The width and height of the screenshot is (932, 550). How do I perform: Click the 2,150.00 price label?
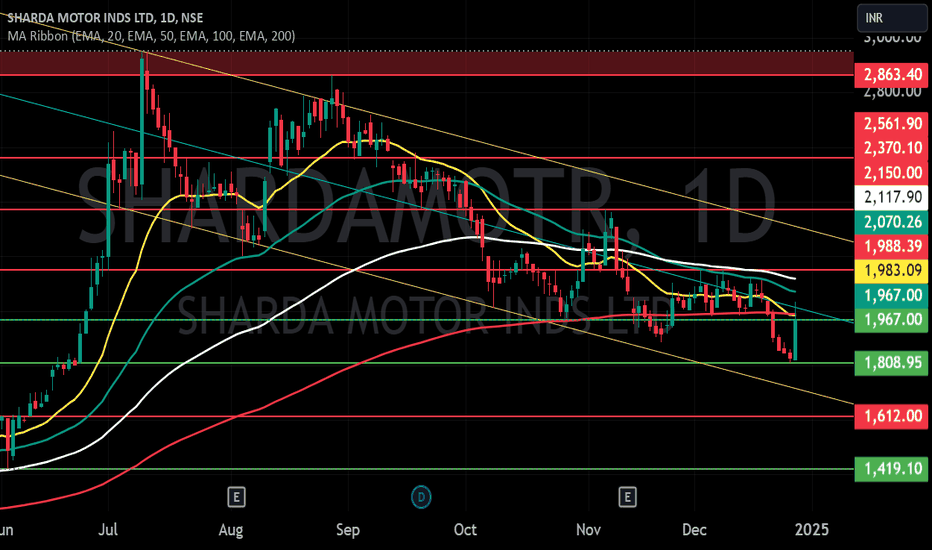click(892, 173)
